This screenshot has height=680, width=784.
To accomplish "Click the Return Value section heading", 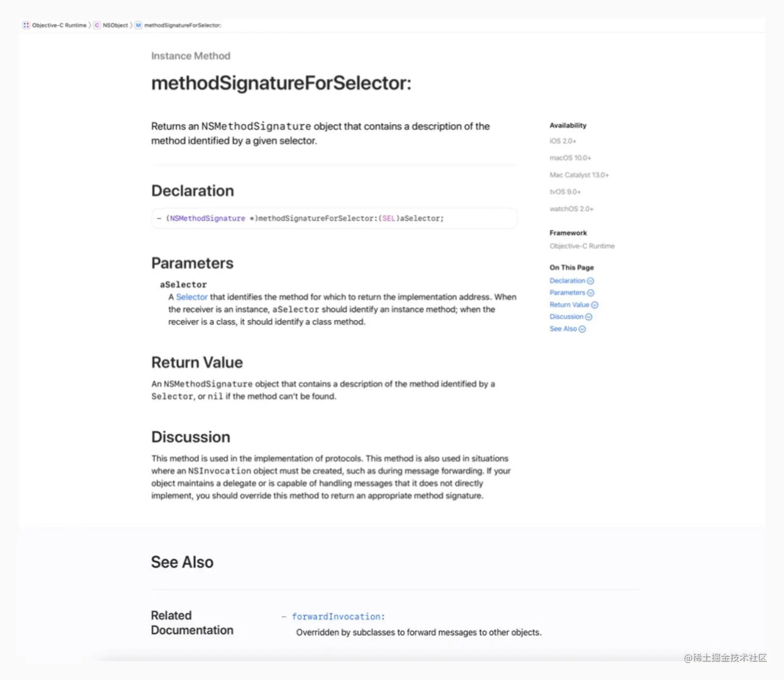I will [x=197, y=363].
